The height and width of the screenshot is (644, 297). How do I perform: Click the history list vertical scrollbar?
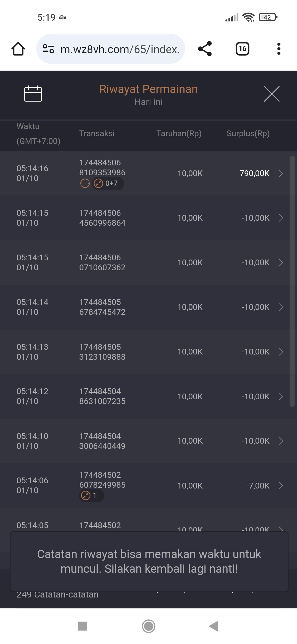pyautogui.click(x=292, y=281)
